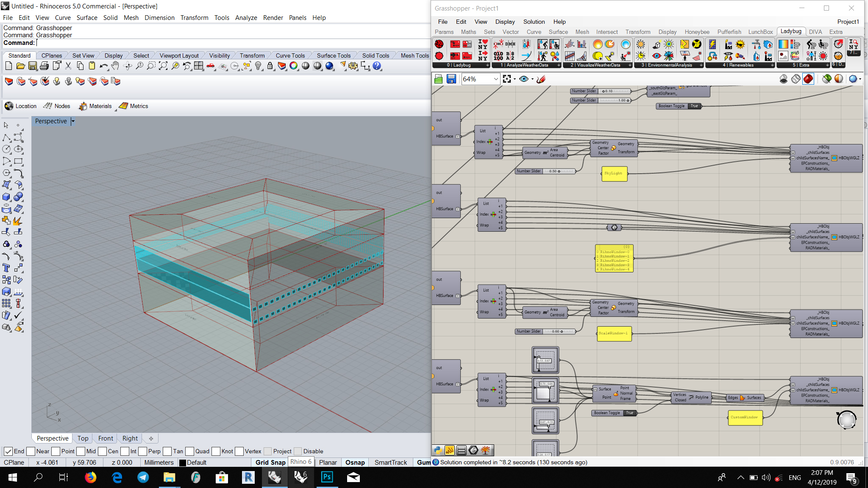Screen dimensions: 868x488
Task: Click the Location globe icon
Action: click(x=9, y=106)
